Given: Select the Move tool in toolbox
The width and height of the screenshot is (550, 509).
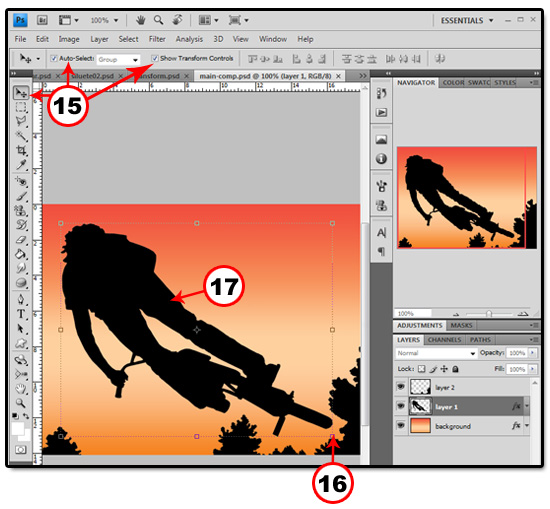Looking at the screenshot, I should 21,93.
